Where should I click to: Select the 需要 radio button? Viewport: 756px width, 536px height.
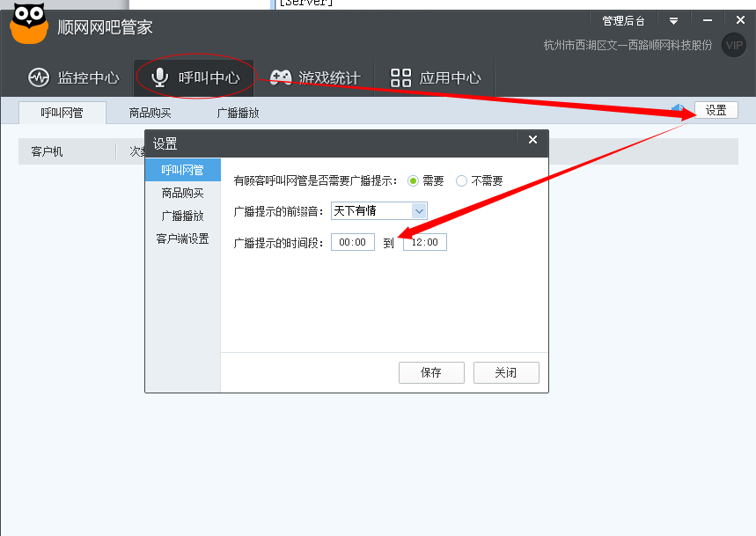point(413,180)
